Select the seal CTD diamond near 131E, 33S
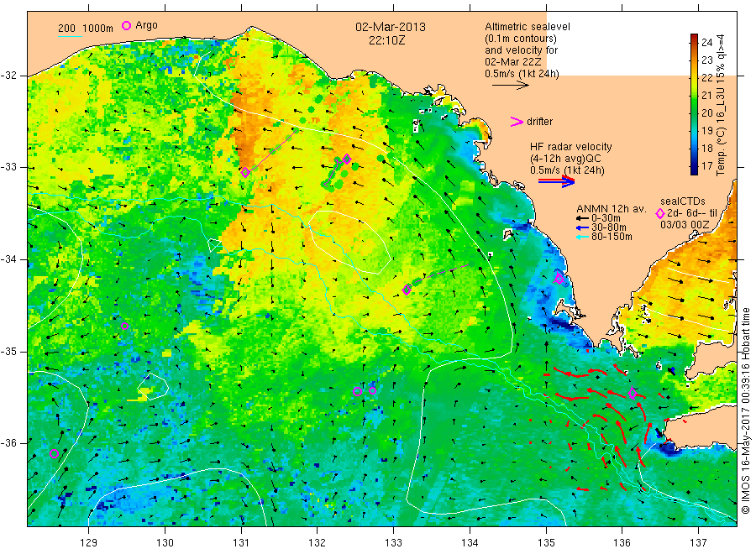Screen dimensions: 756x554 245,172
